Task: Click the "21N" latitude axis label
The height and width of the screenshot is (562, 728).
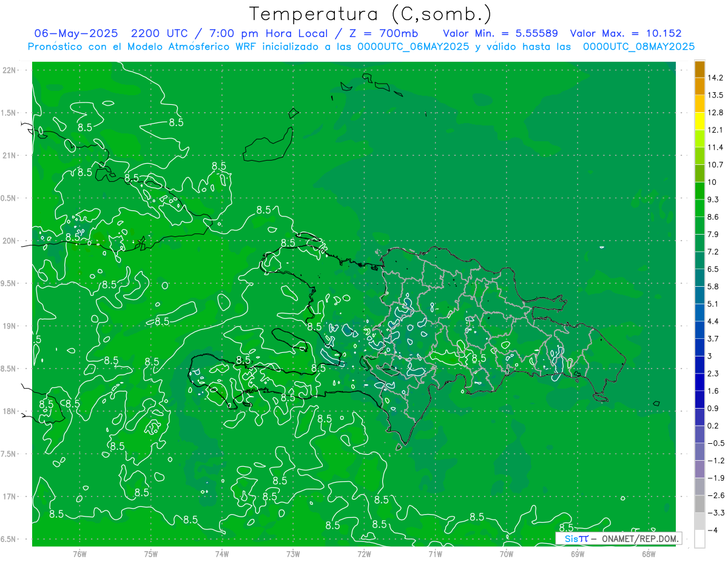Action: click(x=9, y=155)
